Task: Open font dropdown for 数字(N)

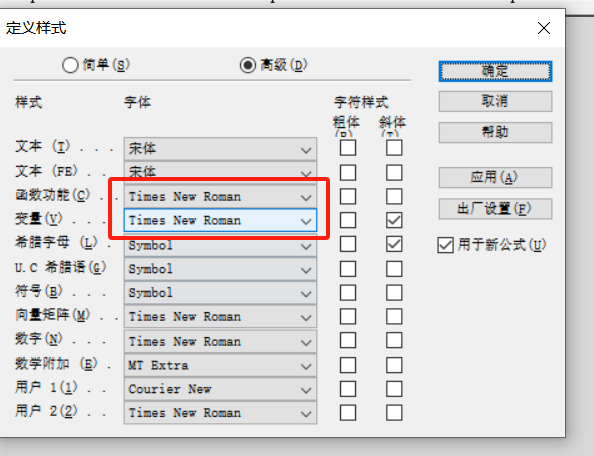Action: (x=220, y=342)
